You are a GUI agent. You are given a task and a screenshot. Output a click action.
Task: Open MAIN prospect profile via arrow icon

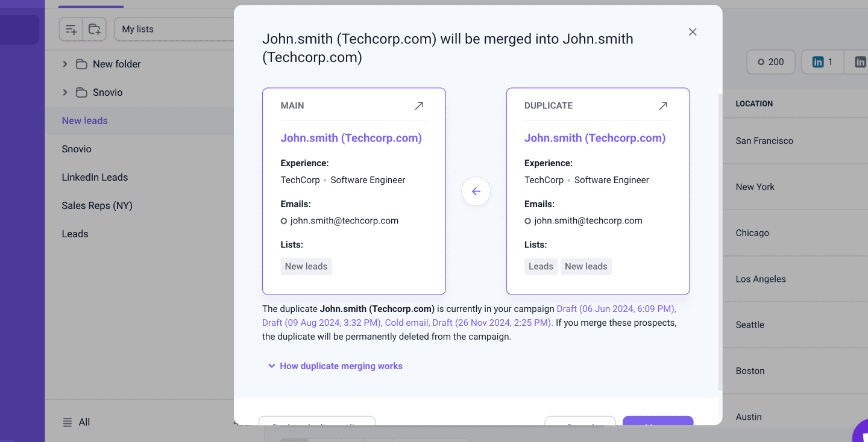[419, 106]
